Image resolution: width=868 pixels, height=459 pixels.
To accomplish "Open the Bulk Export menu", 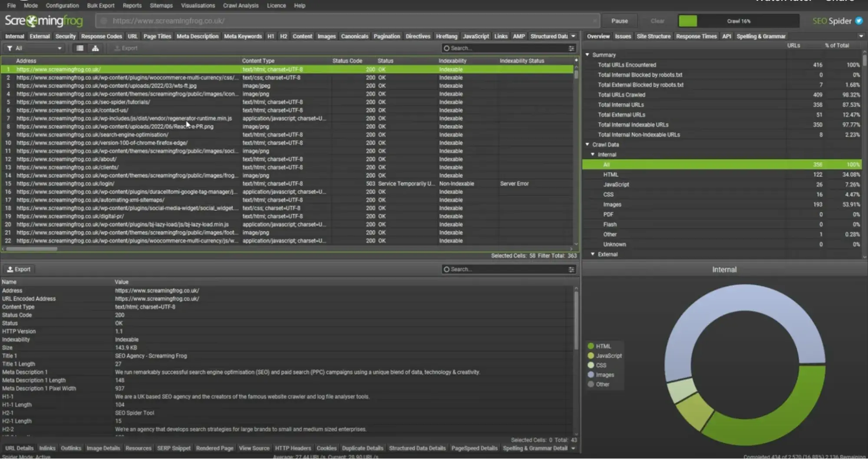I will pos(101,6).
